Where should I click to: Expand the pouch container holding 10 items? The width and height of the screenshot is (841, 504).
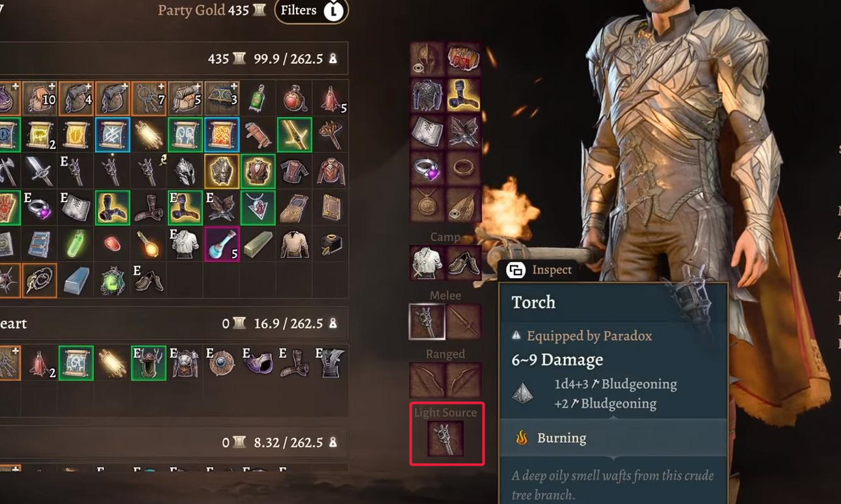pos(40,98)
